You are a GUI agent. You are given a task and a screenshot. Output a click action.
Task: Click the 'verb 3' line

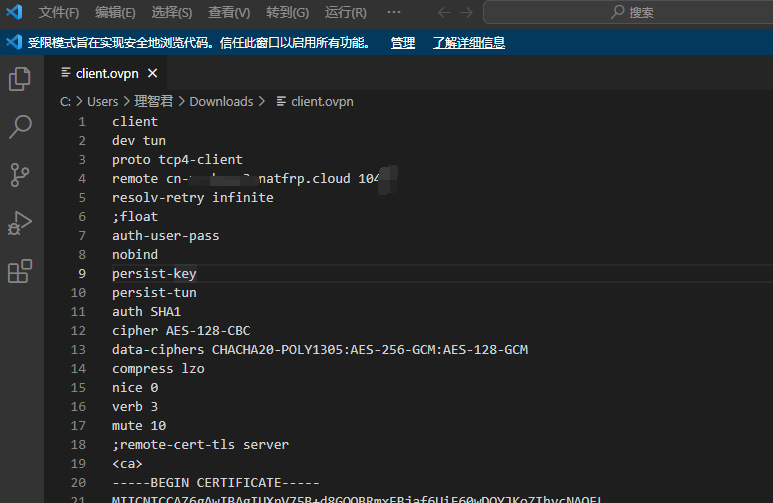pyautogui.click(x=135, y=407)
